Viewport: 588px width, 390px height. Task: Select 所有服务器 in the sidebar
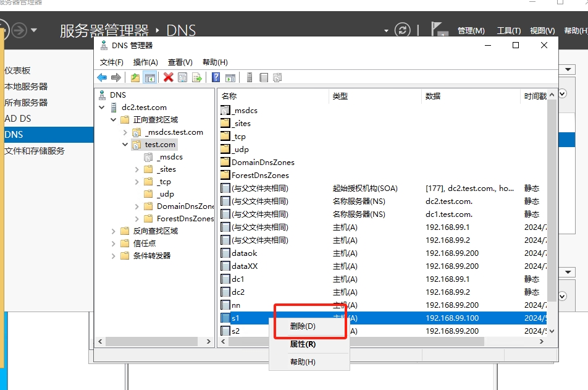pyautogui.click(x=26, y=103)
